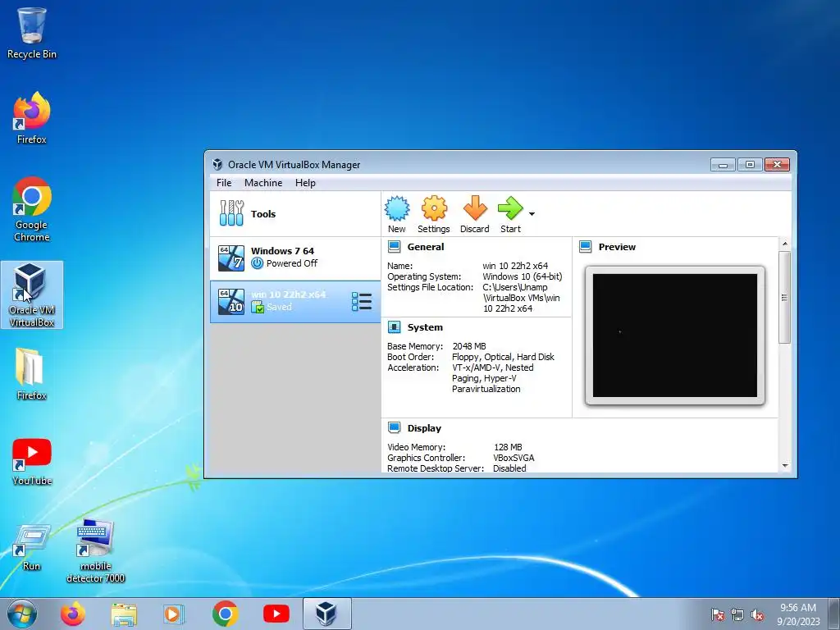Click the VBoxSVGA graphics controller value
The height and width of the screenshot is (630, 840).
tap(514, 458)
